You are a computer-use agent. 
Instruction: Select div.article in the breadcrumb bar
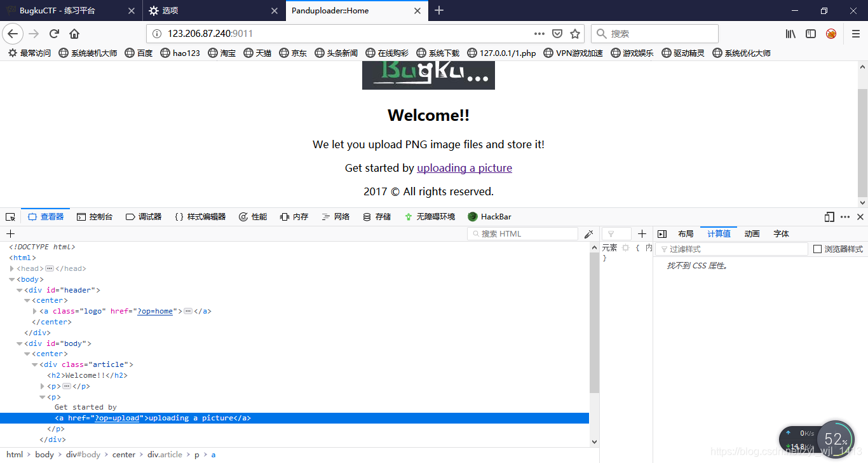(165, 455)
